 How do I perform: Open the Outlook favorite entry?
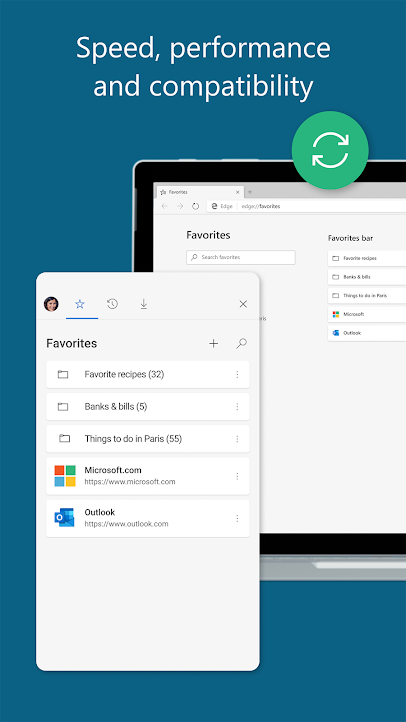pyautogui.click(x=148, y=518)
